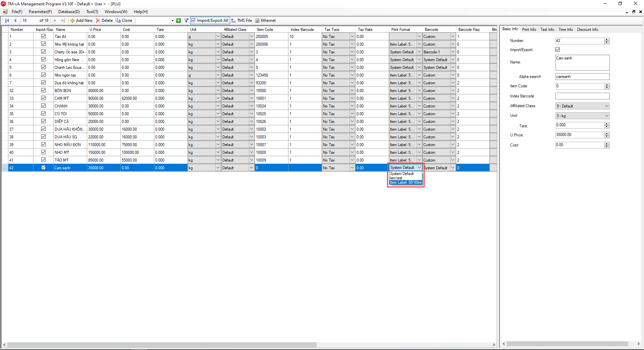Toggle Import/Exp checkbox for Táo đỏ row
The height and width of the screenshot is (350, 644).
tap(43, 36)
